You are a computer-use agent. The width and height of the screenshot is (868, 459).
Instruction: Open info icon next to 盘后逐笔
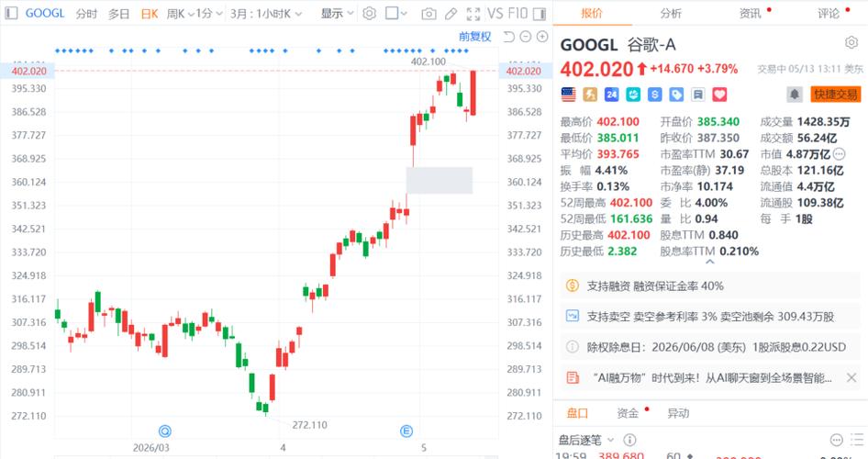[x=629, y=440]
